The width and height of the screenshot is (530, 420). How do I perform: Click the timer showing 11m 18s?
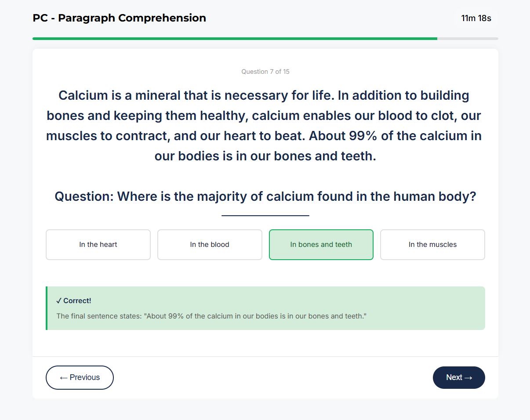tap(476, 18)
